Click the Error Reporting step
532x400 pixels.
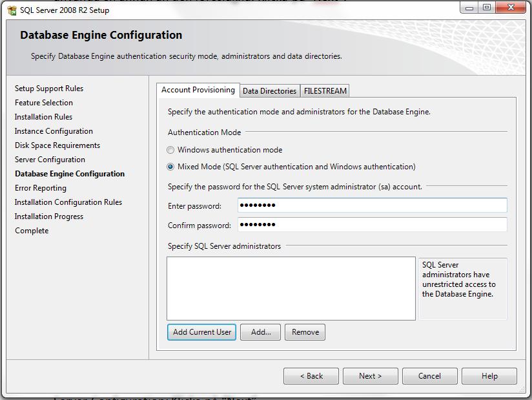tap(41, 188)
